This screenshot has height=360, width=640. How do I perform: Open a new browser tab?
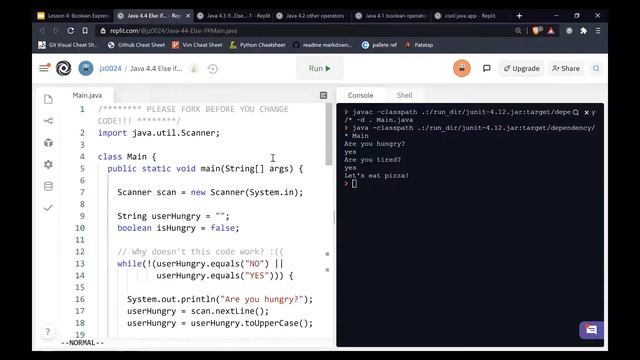[519, 16]
